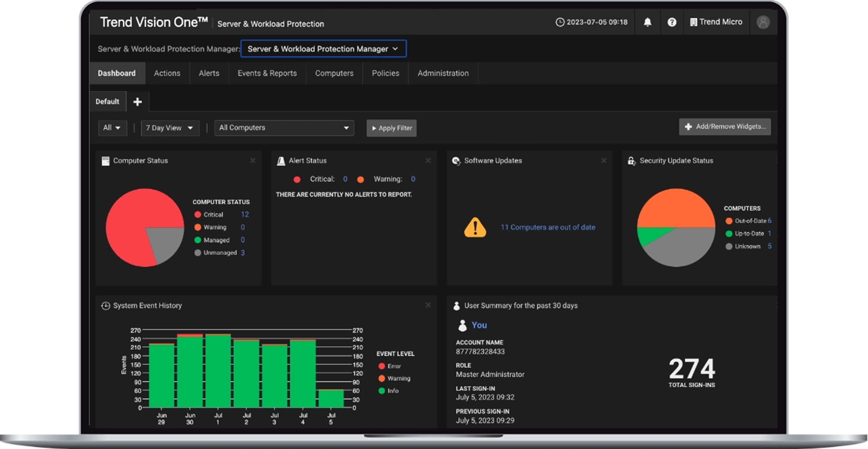Open the Administration tab
The width and height of the screenshot is (868, 449).
pos(443,73)
